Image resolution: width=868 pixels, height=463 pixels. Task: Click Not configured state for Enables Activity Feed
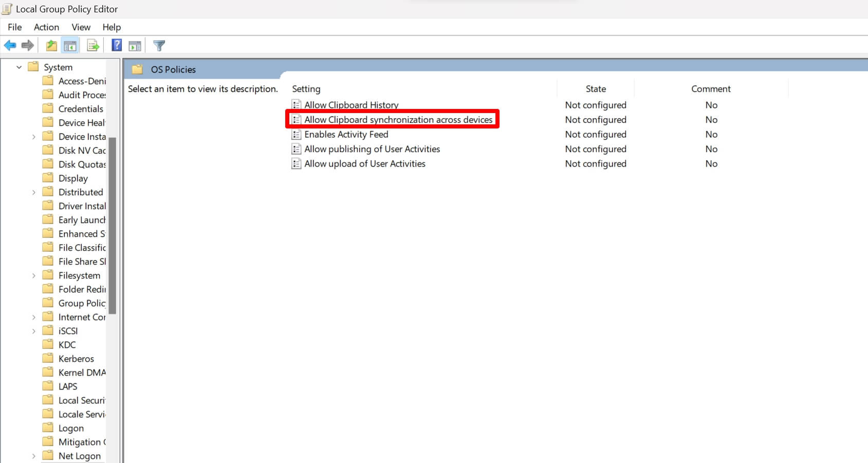[596, 134]
